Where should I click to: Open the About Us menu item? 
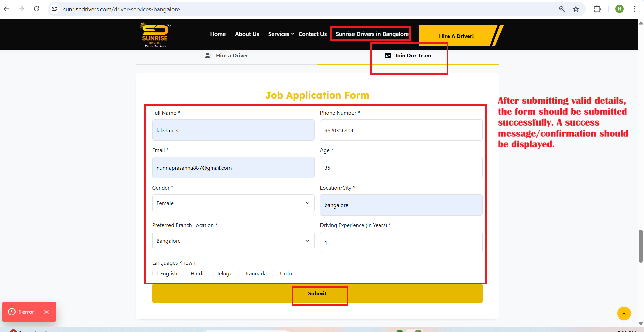point(247,34)
